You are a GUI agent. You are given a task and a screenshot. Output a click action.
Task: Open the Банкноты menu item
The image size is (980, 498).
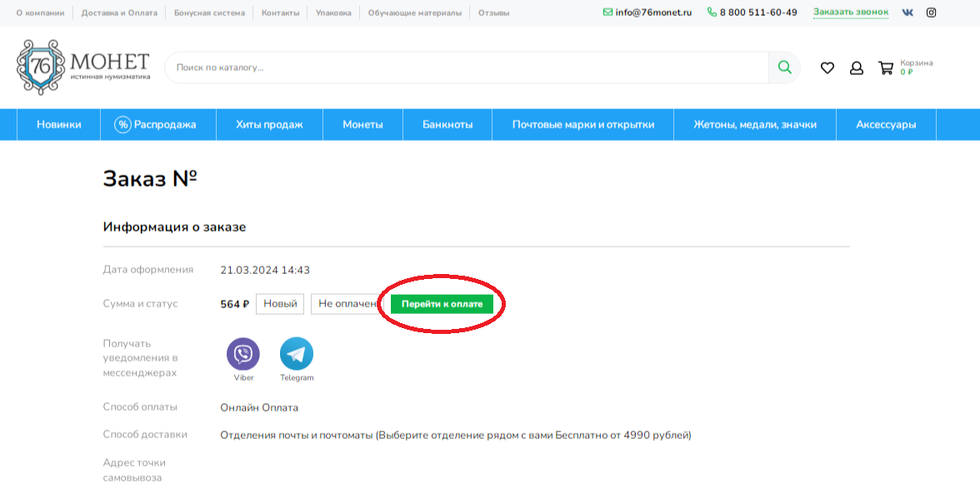447,124
